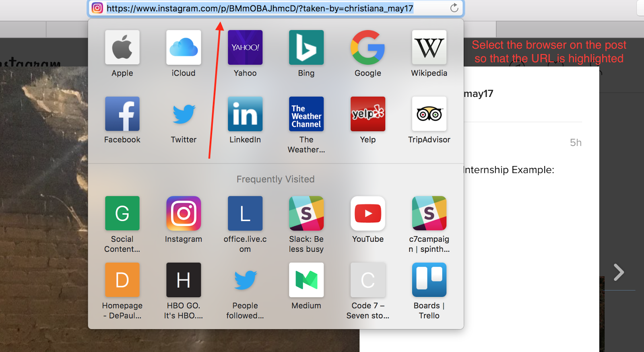Open the Yahoo favorite

[x=245, y=47]
